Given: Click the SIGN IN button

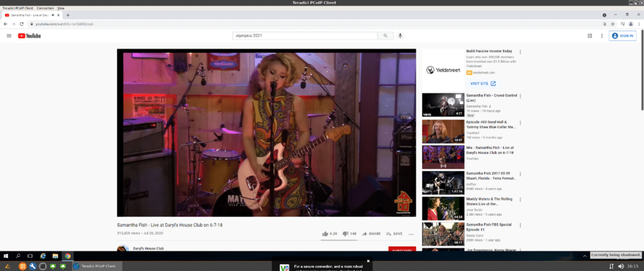Looking at the screenshot, I should [x=623, y=36].
